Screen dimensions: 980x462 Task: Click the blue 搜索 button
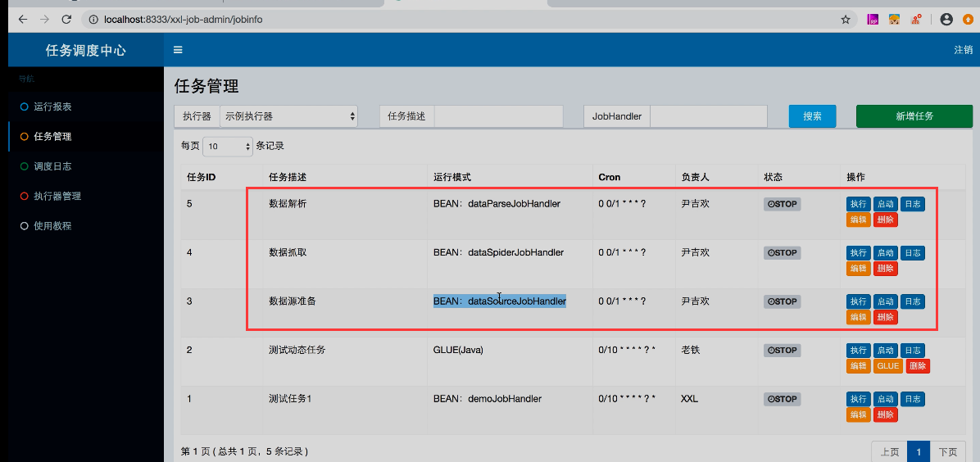pos(813,116)
